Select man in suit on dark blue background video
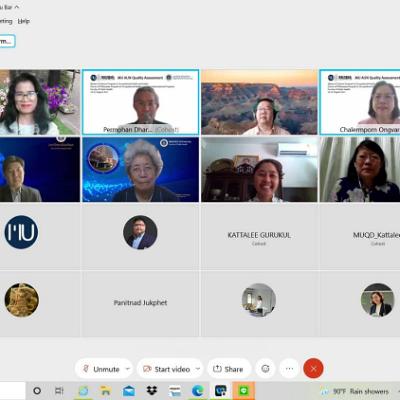This screenshot has height=400, width=400. pos(40,170)
